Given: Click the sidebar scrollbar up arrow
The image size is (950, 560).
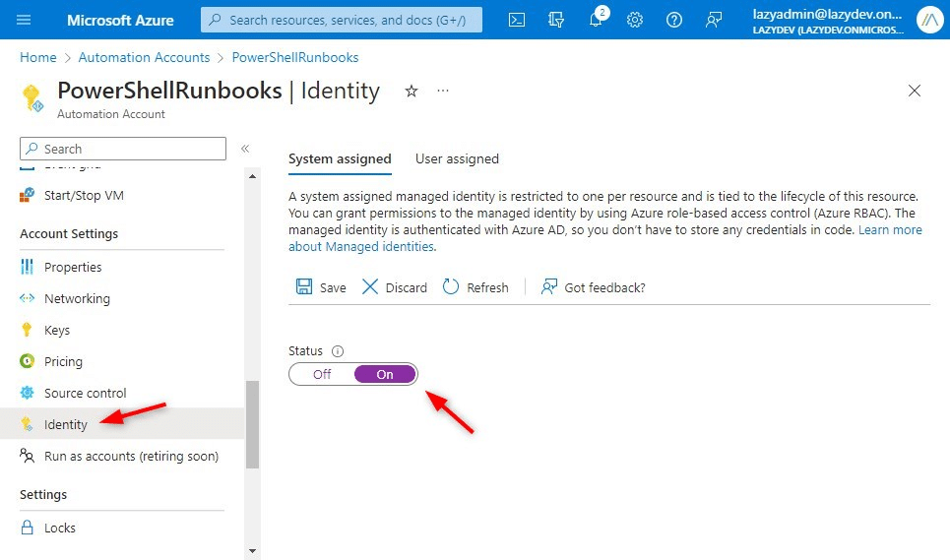Looking at the screenshot, I should 253,176.
